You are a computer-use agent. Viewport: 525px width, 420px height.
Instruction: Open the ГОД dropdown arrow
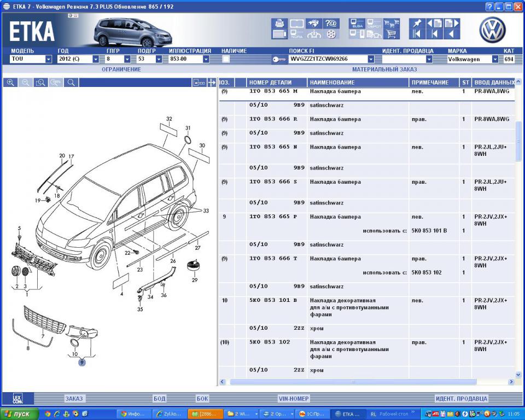[x=96, y=59]
